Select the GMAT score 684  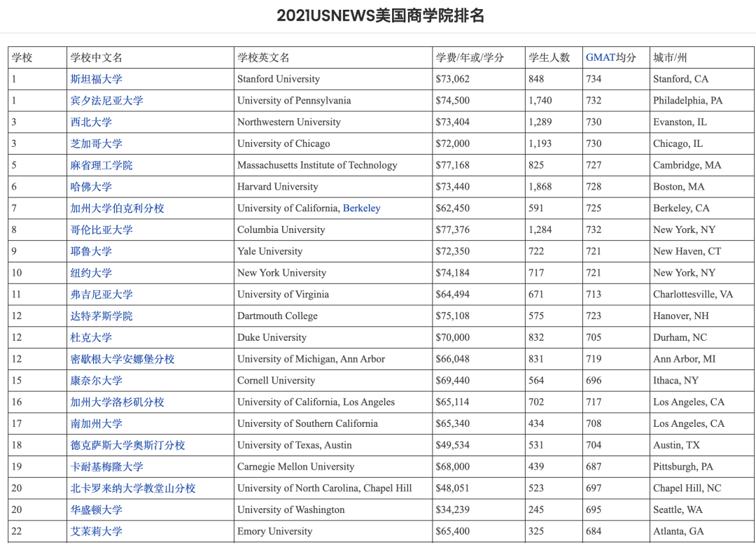594,531
